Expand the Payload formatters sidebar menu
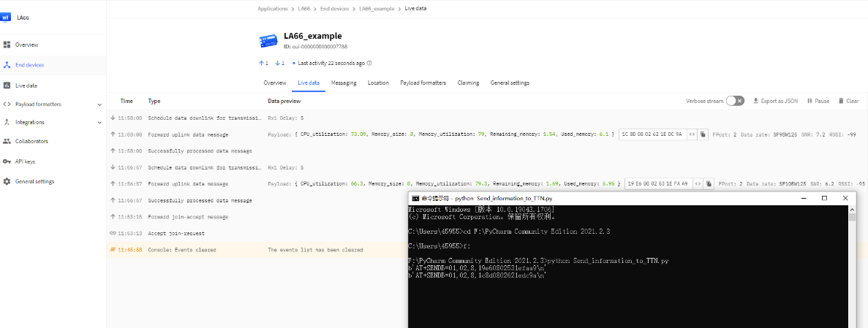Viewport: 868px width, 328px height. coord(99,104)
